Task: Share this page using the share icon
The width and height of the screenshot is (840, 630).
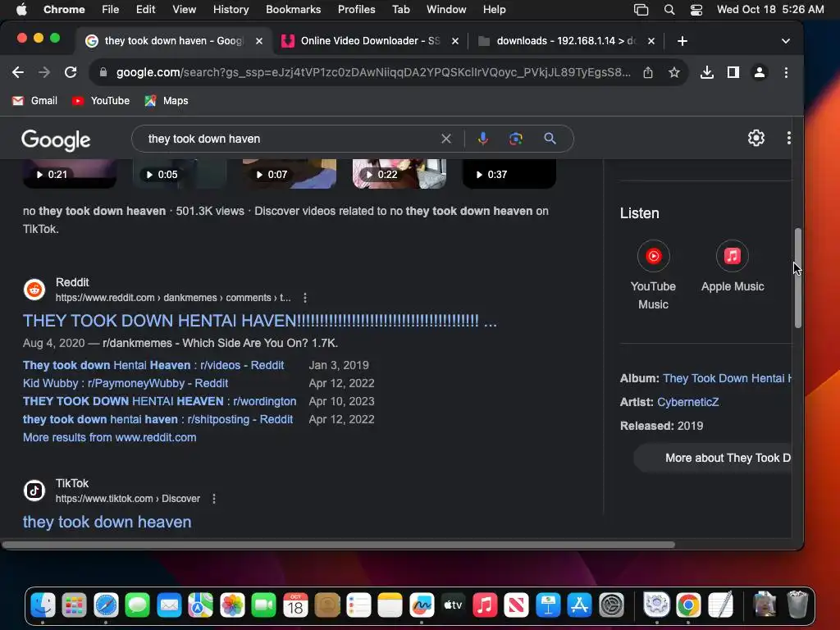Action: click(x=648, y=72)
